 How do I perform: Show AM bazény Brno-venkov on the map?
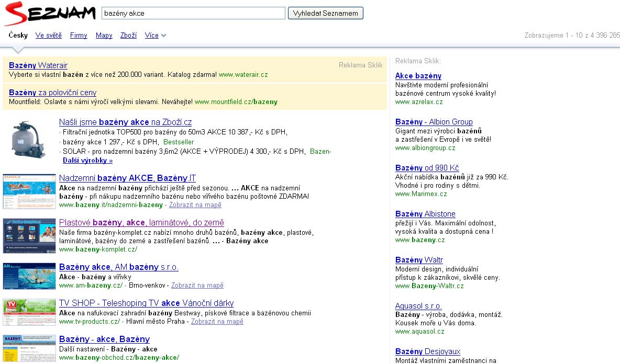click(x=197, y=286)
